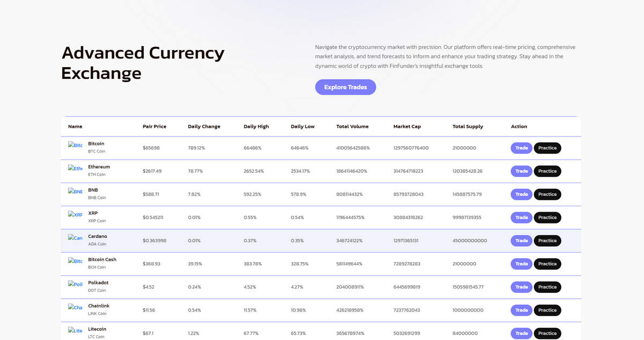
Task: Start Practice mode for Ethereum
Action: tap(547, 171)
